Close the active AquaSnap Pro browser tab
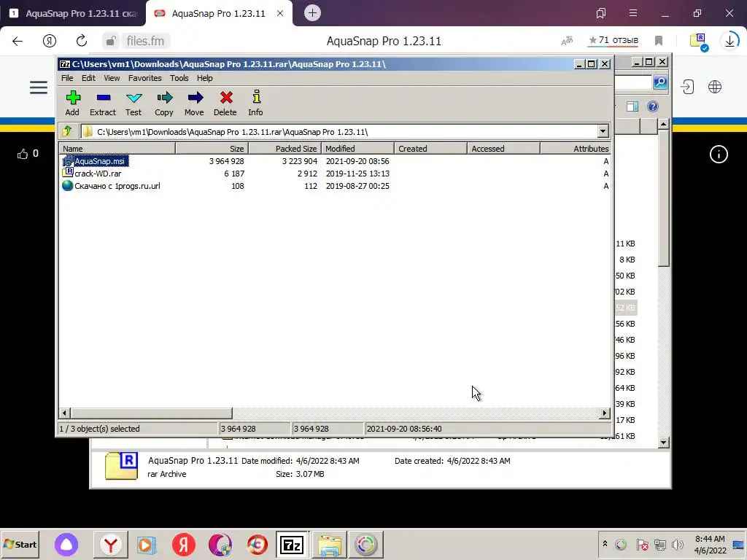This screenshot has width=747, height=560. tap(280, 13)
